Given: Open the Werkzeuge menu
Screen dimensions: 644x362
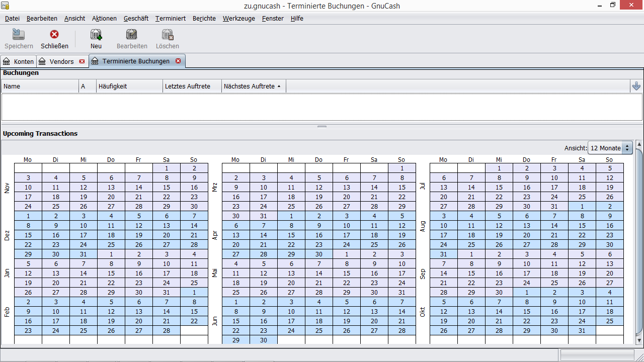Looking at the screenshot, I should pos(238,19).
